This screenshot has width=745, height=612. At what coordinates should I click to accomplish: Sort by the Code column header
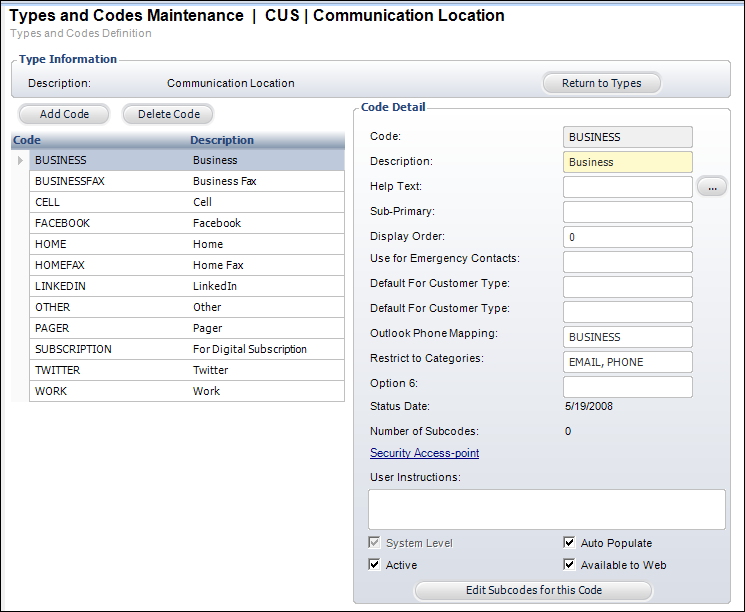27,140
